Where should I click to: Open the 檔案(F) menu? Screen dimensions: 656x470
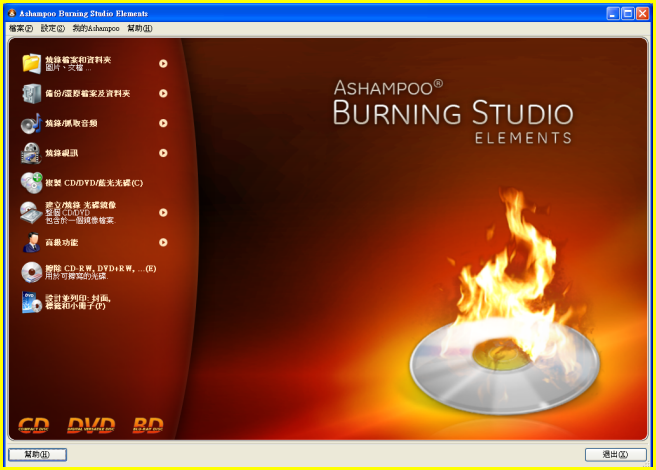pyautogui.click(x=20, y=28)
